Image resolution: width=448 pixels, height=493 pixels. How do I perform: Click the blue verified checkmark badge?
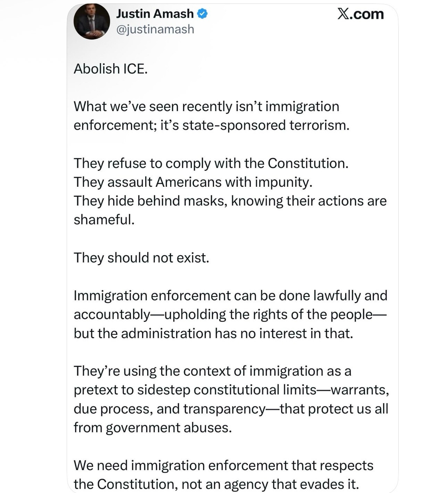[x=202, y=14]
